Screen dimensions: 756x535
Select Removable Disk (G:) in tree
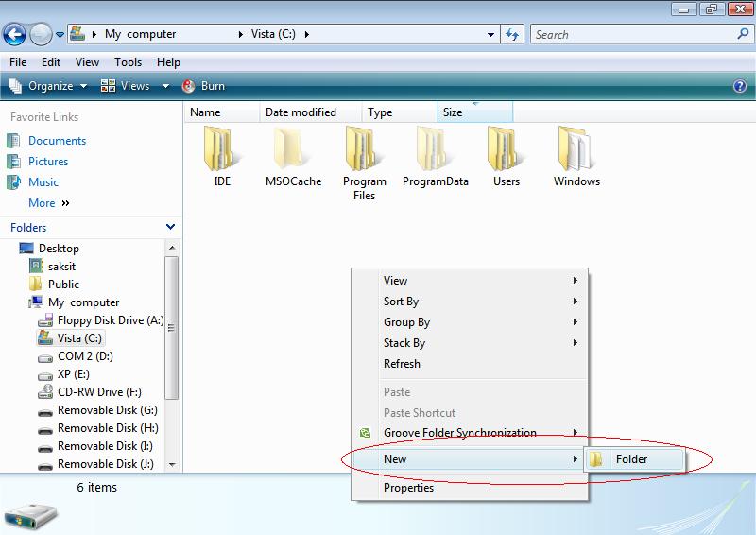pyautogui.click(x=108, y=410)
